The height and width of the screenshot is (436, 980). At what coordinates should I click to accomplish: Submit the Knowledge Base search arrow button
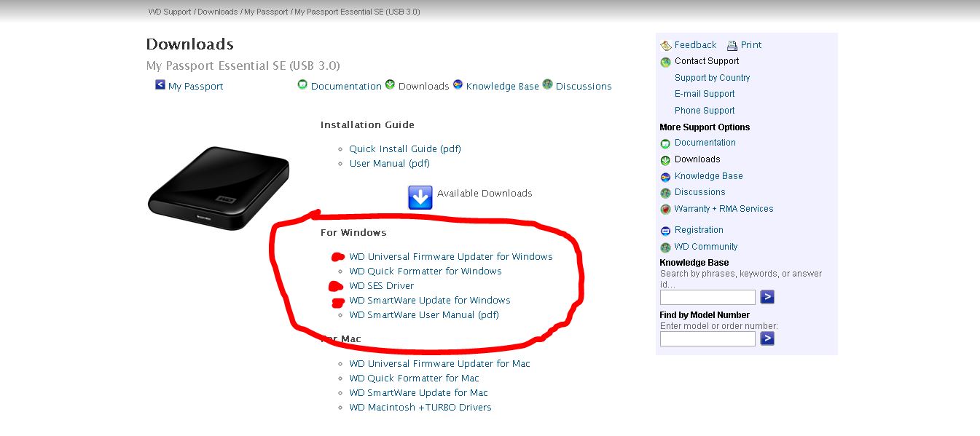click(767, 297)
